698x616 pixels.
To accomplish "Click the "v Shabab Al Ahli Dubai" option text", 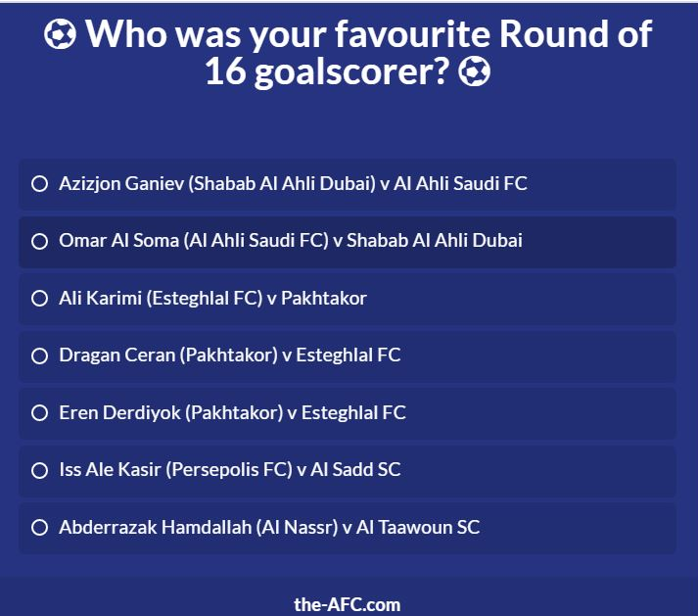I will tap(428, 241).
